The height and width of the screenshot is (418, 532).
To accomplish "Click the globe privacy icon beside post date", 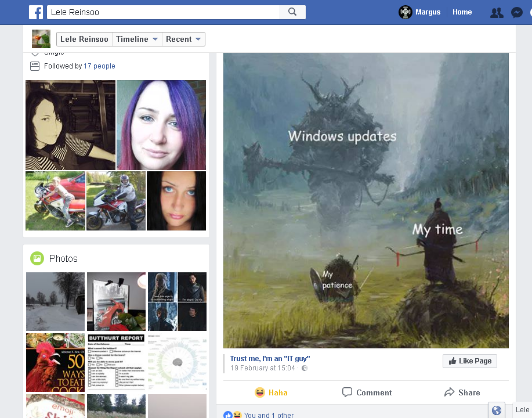I will click(x=305, y=368).
